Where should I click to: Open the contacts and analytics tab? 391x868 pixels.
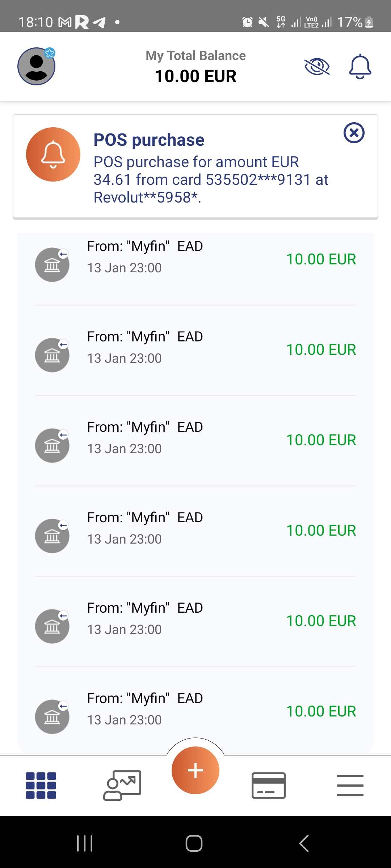click(122, 785)
